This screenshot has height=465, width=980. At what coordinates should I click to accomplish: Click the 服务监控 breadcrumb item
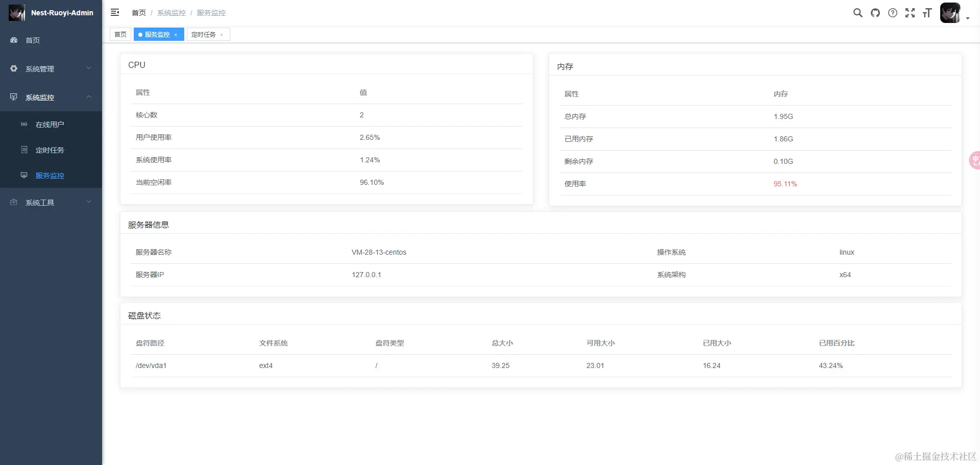pos(211,13)
